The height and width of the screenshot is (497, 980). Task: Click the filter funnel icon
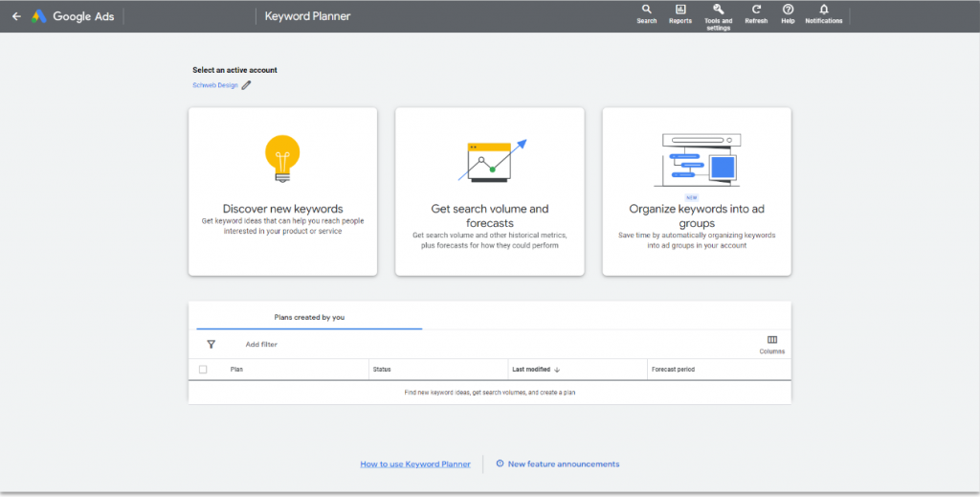pyautogui.click(x=211, y=344)
